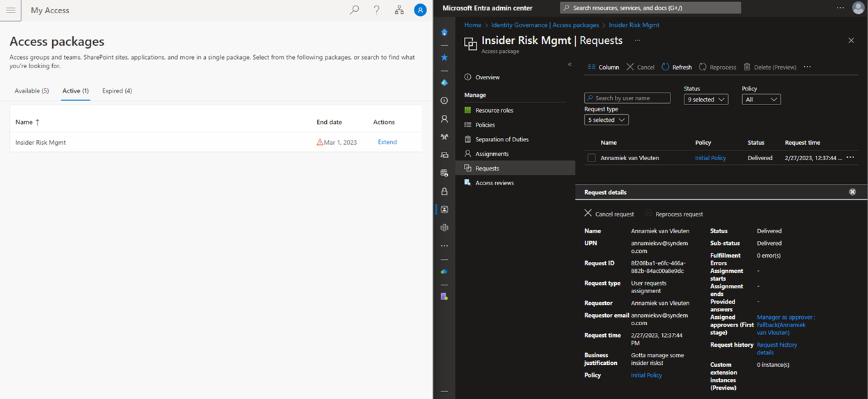This screenshot has height=399, width=868.
Task: Open row actions ellipsis for Annamiek request
Action: (x=850, y=157)
